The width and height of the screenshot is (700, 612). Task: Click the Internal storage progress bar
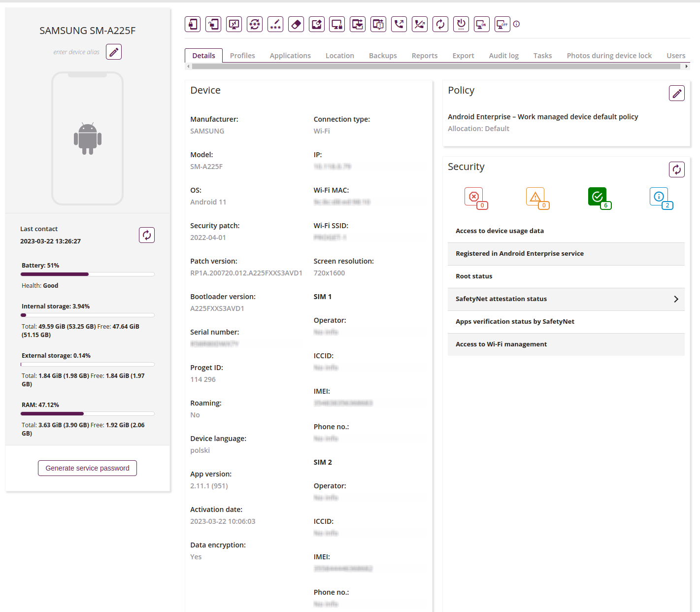tap(88, 315)
